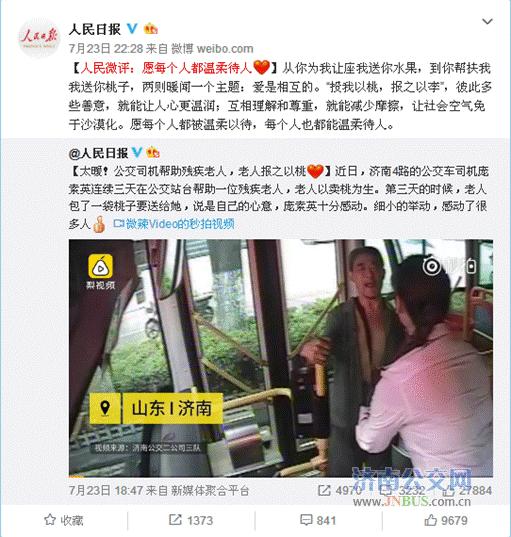Screen dimensions: 511x537
Task: Click the crown membership badge beside 人民日报
Action: tap(151, 28)
